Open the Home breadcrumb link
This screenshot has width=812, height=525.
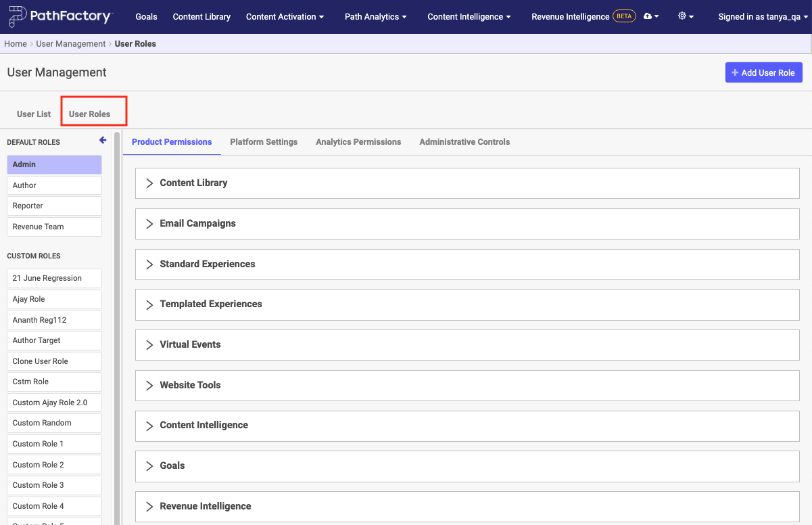[16, 43]
